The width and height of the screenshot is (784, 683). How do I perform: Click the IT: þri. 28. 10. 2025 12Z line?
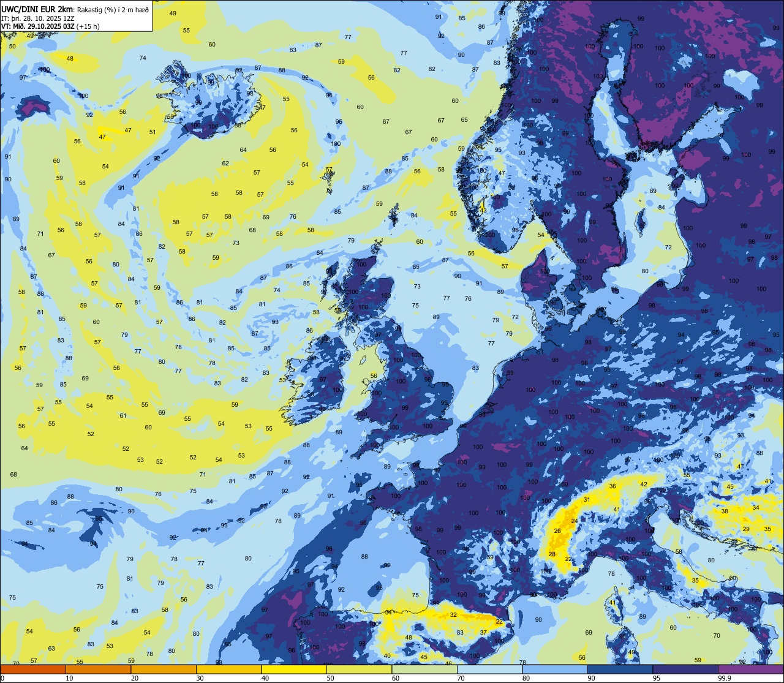coord(38,18)
